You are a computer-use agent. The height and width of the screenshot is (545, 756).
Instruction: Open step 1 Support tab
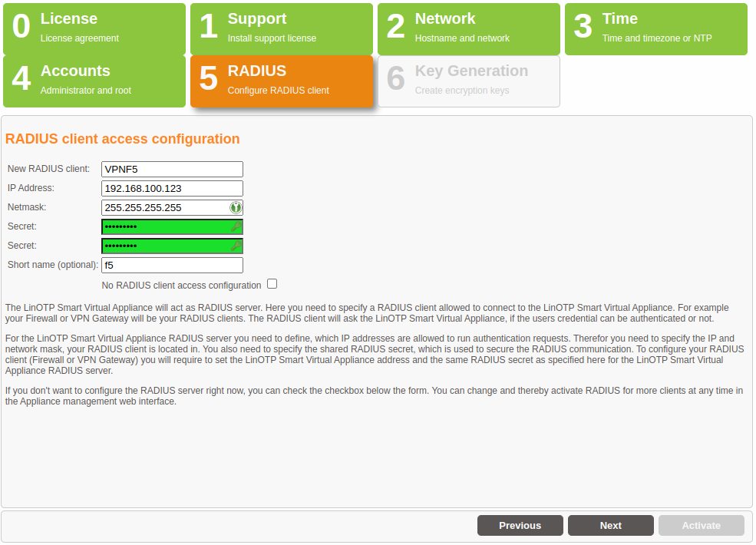click(282, 29)
